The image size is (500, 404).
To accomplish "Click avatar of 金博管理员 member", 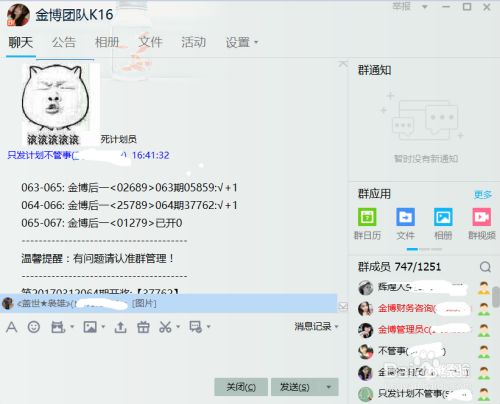I will point(365,330).
